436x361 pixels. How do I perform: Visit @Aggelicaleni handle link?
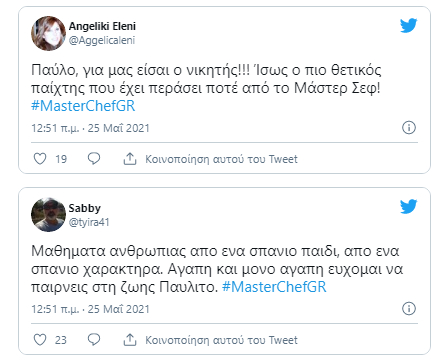(x=102, y=40)
